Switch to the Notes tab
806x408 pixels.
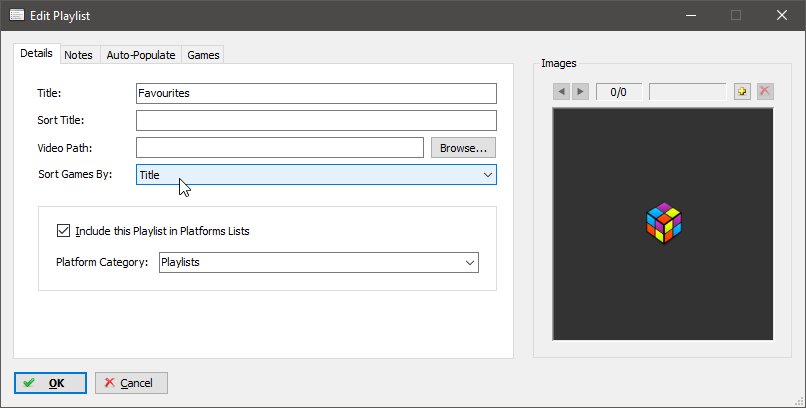point(78,55)
